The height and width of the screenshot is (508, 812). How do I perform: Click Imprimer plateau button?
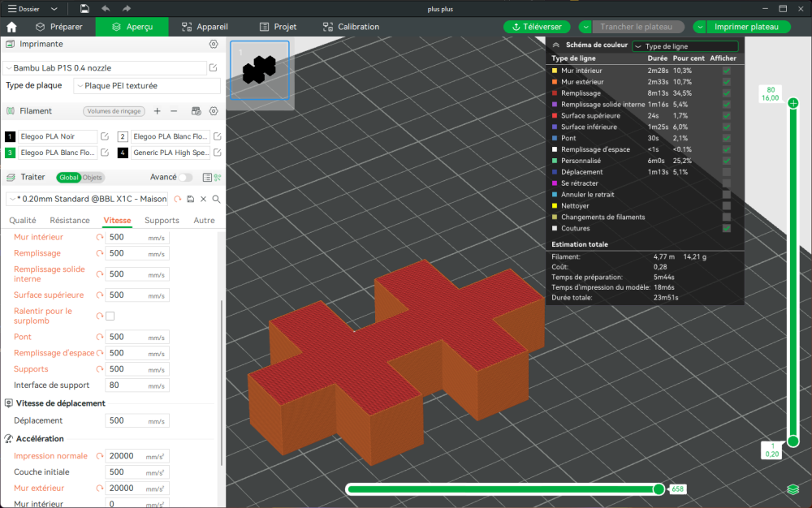746,27
